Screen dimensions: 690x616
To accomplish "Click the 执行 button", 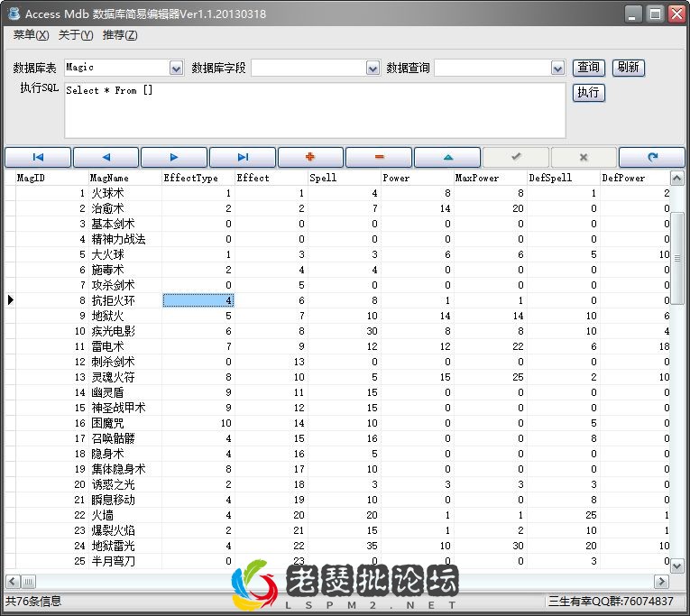I will point(589,93).
